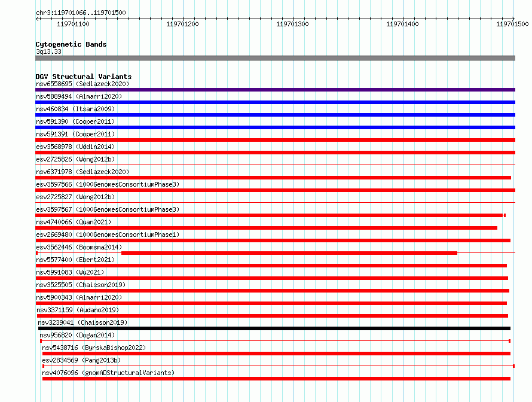Image resolution: width=532 pixels, height=402 pixels.
Task: Select the thin esv2725826 variant line
Action: click(x=275, y=165)
